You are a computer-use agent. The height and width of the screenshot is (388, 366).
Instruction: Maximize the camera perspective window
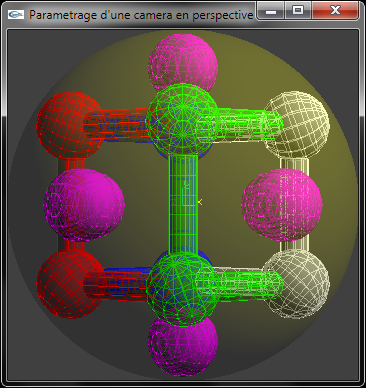(x=298, y=11)
